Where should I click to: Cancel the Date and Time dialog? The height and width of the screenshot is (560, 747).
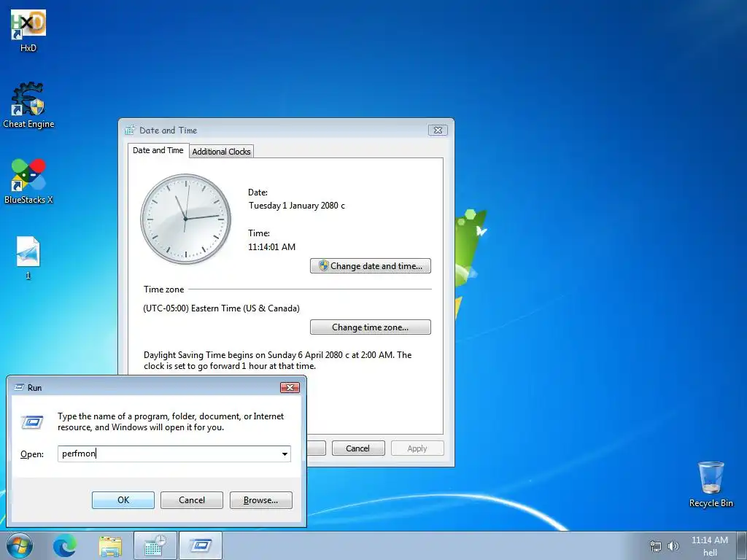(357, 448)
